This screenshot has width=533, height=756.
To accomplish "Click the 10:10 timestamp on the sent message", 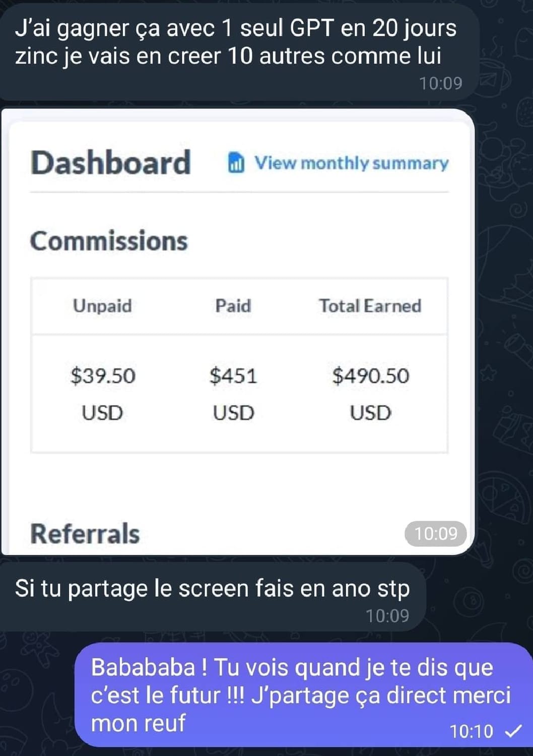I will click(x=471, y=731).
